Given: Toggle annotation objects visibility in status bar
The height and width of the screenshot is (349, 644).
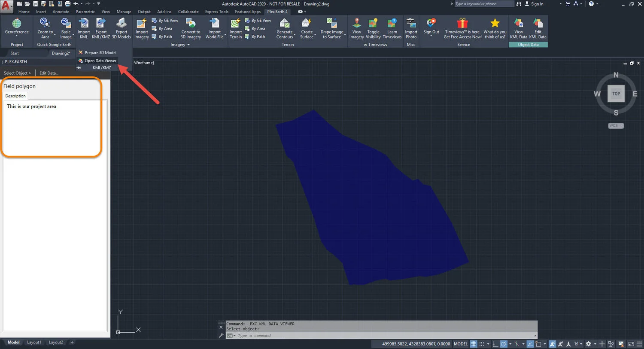Looking at the screenshot, I should [553, 344].
